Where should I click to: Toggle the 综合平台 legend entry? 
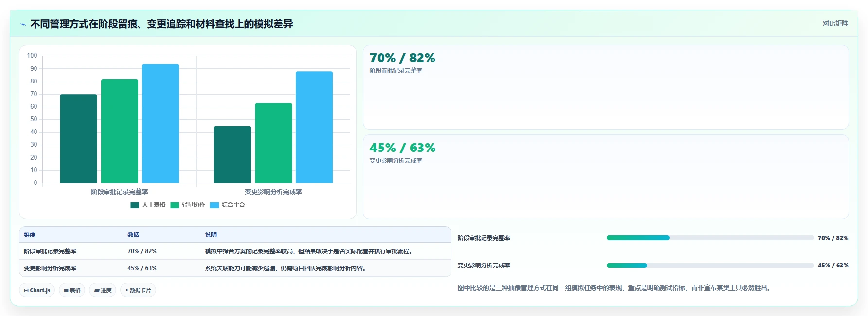[227, 205]
